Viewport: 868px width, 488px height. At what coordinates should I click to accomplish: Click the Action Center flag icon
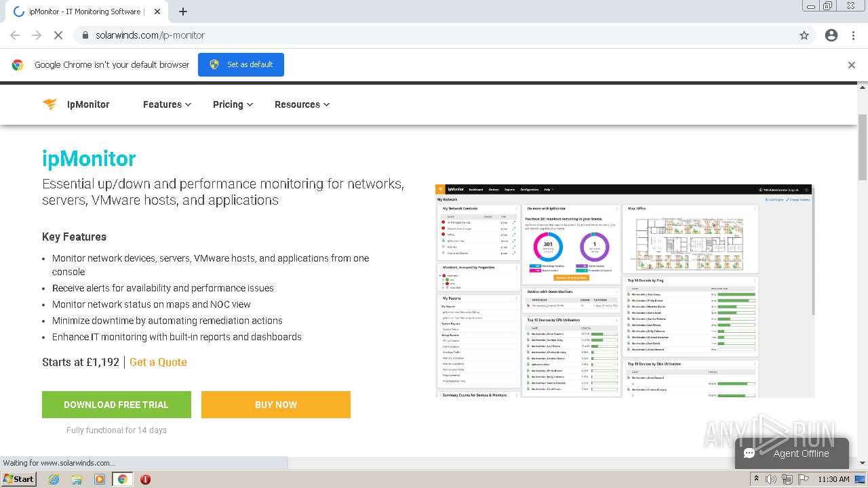(804, 479)
